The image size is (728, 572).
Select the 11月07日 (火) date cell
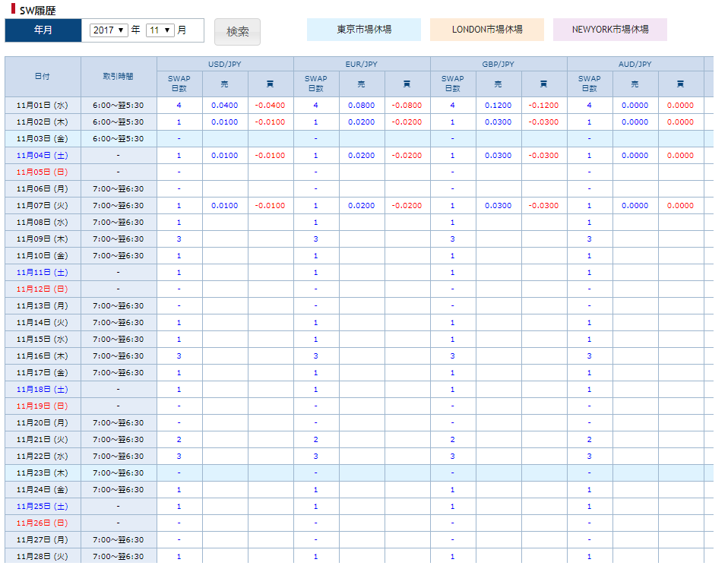[x=43, y=206]
